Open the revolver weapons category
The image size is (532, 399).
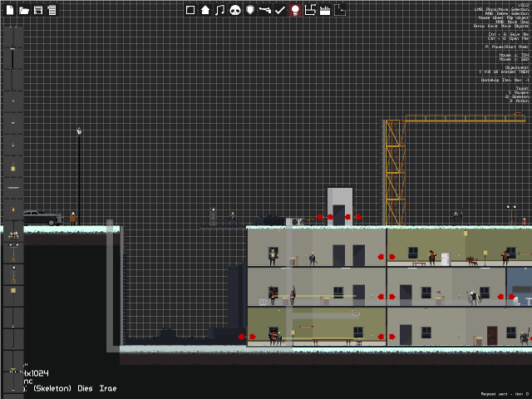[x=265, y=10]
